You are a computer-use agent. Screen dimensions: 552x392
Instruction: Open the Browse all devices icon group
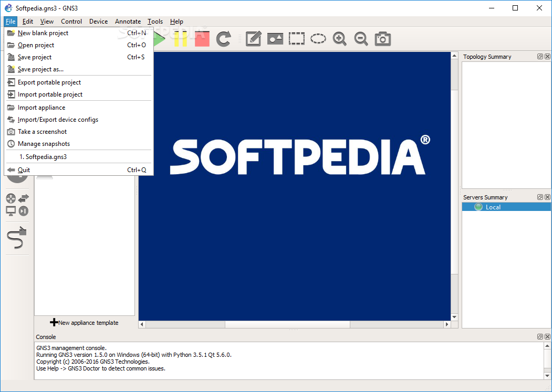[17, 205]
